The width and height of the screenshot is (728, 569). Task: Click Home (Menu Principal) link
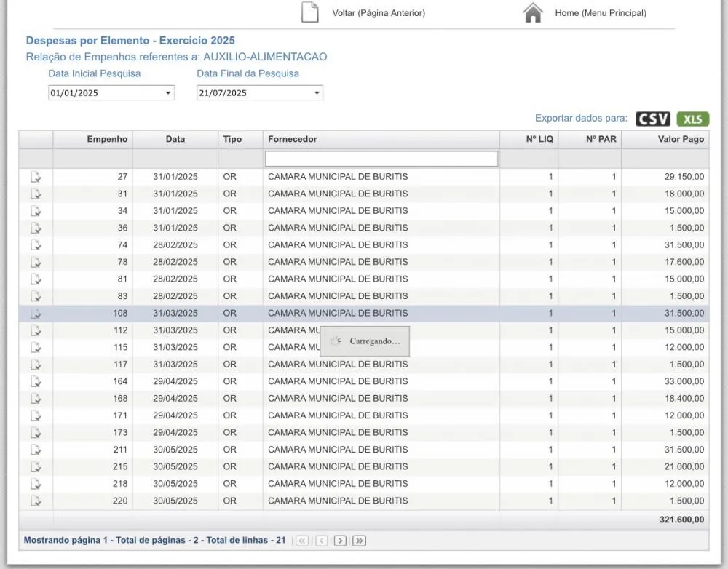[601, 13]
